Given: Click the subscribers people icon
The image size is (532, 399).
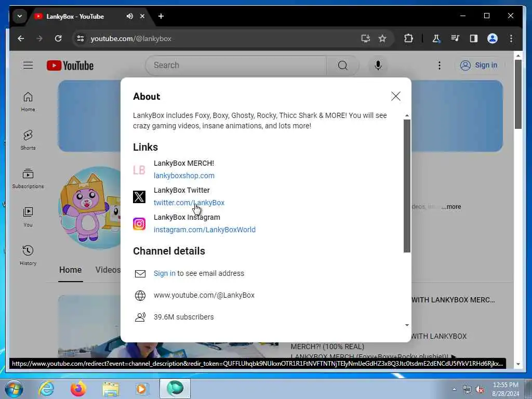Looking at the screenshot, I should coord(140,317).
